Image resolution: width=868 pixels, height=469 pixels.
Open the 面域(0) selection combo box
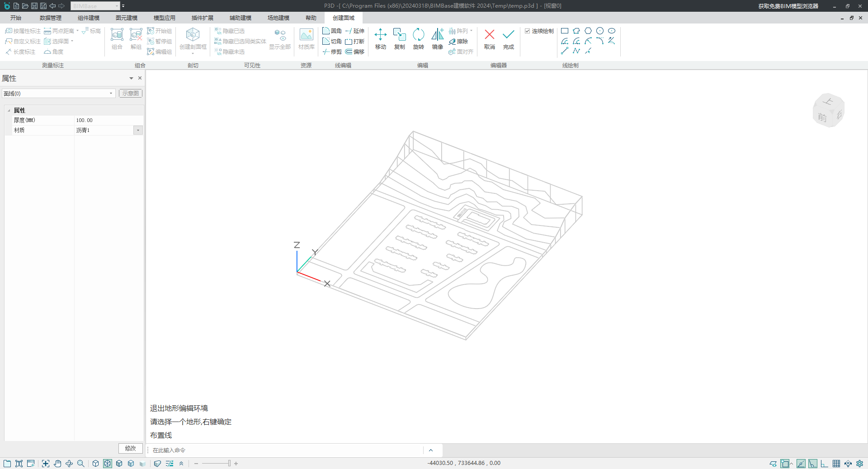pyautogui.click(x=111, y=94)
